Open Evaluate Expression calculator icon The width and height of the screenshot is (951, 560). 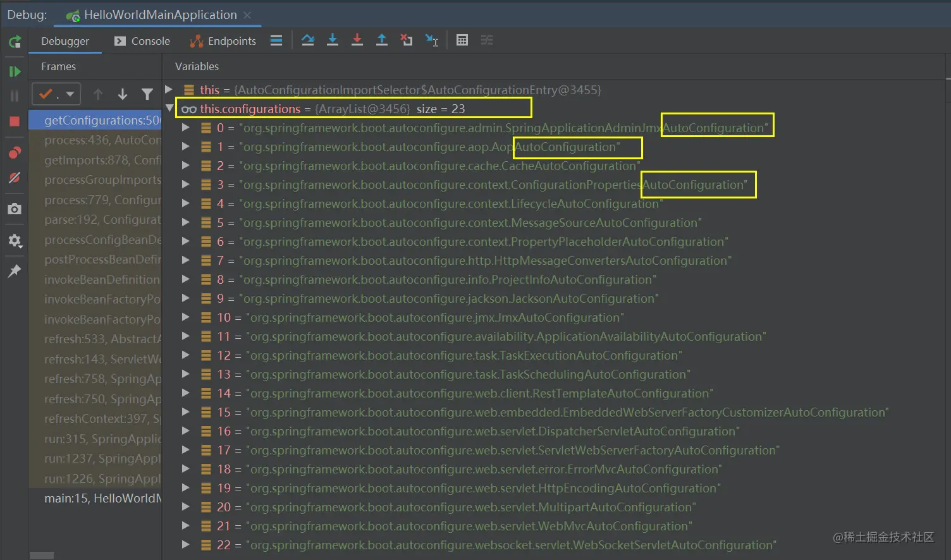point(462,40)
